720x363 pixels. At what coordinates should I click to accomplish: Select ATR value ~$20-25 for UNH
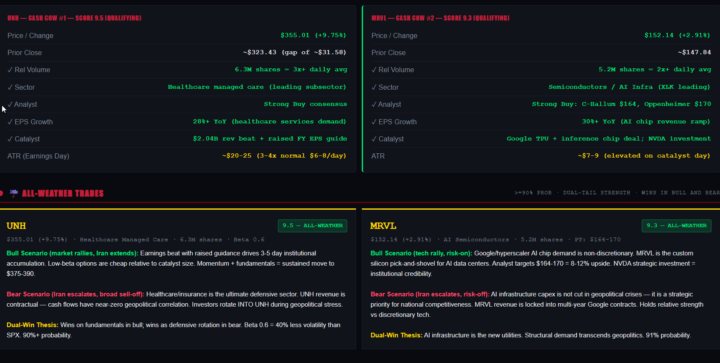[284, 156]
